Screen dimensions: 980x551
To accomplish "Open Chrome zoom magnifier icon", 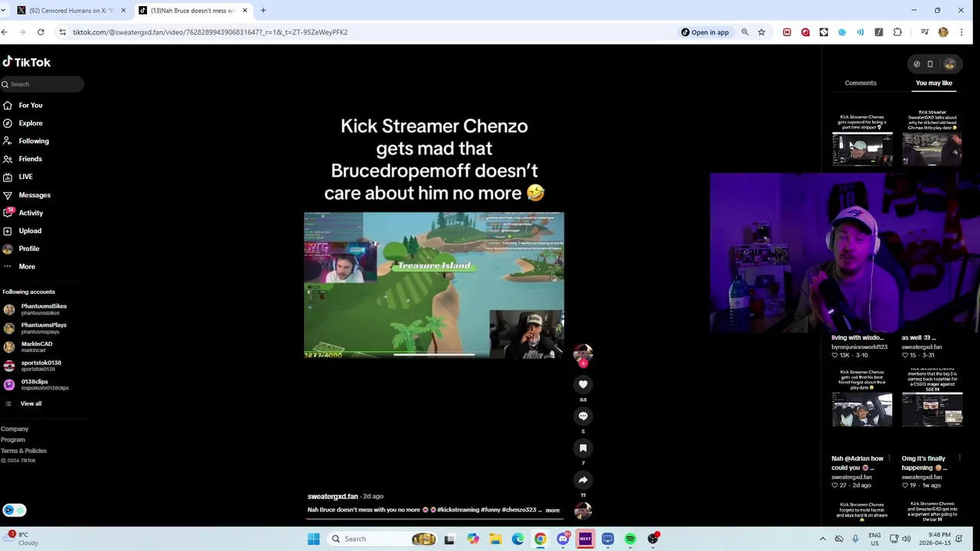I will (x=744, y=32).
